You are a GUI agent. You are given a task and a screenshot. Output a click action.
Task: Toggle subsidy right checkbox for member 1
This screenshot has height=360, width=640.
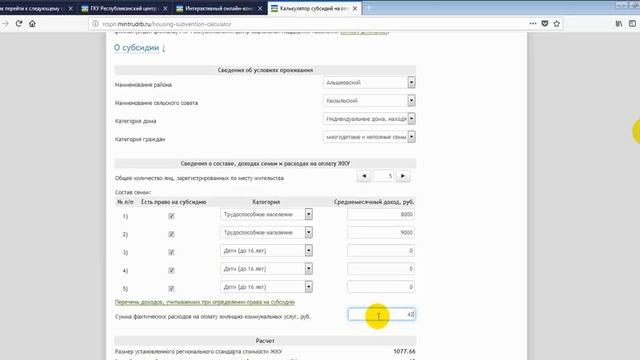click(x=171, y=216)
